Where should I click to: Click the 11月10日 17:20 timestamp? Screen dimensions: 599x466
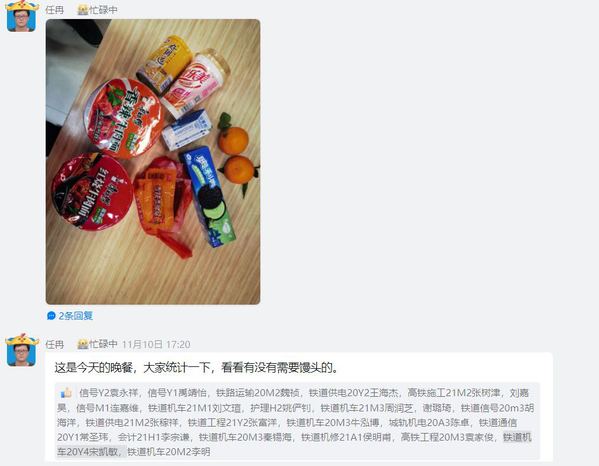click(156, 345)
